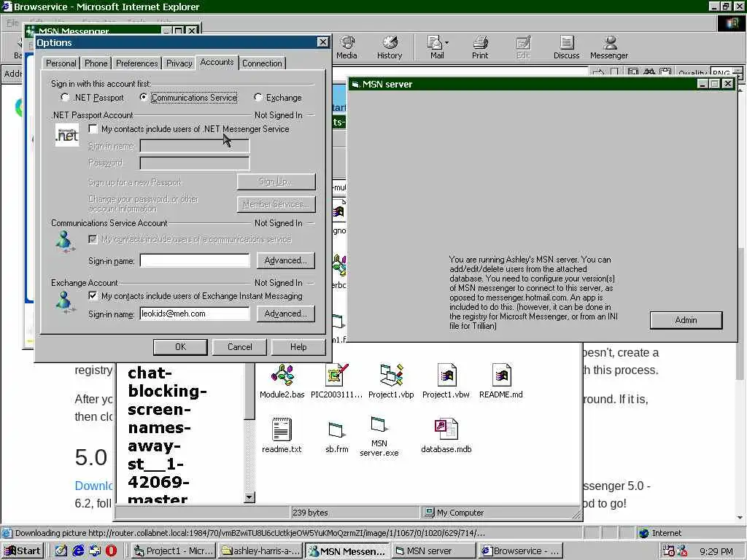Select the PIC2003111... image file
This screenshot has width=747, height=560.
click(x=337, y=381)
